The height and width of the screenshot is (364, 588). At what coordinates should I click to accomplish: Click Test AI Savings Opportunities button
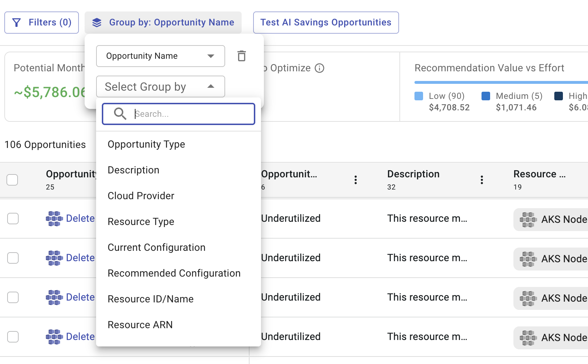coord(326,23)
